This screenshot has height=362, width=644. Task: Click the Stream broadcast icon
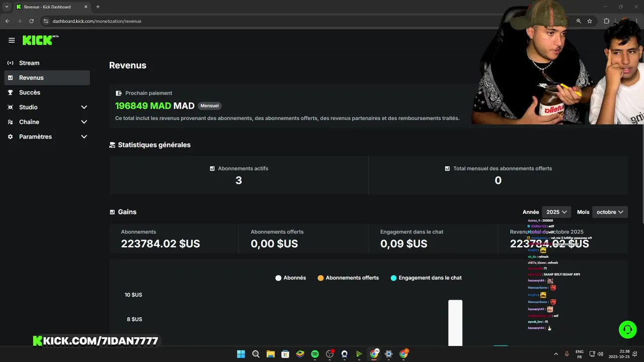click(x=10, y=63)
